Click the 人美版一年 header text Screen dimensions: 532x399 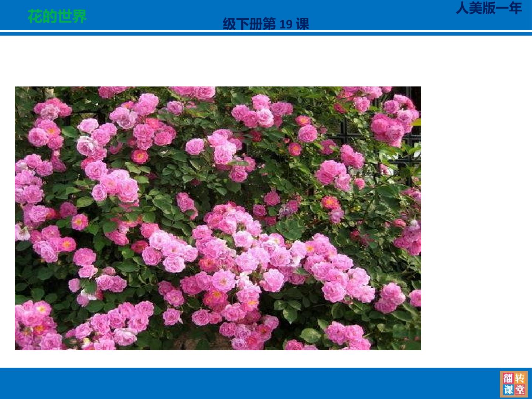point(488,8)
